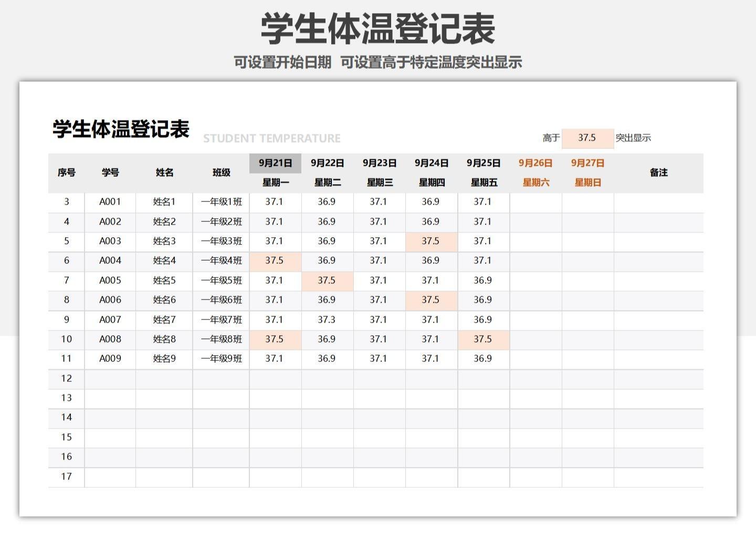The height and width of the screenshot is (534, 756).
Task: Select the 9月25日 date header
Action: [x=484, y=163]
